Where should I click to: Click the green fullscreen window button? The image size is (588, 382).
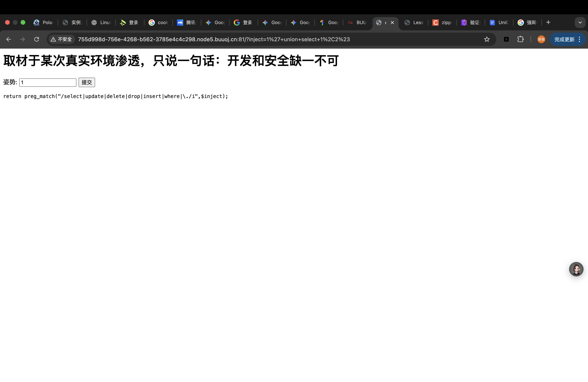click(x=23, y=23)
